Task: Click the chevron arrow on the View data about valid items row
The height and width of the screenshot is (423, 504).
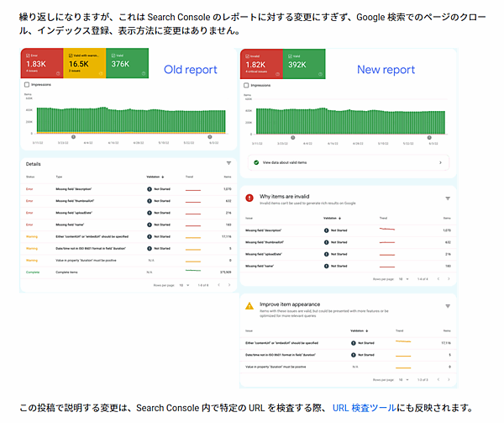Action: 440,162
